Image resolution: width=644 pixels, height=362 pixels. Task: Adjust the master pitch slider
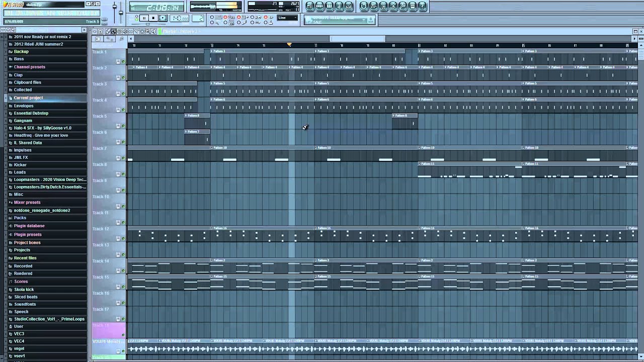pos(121,12)
